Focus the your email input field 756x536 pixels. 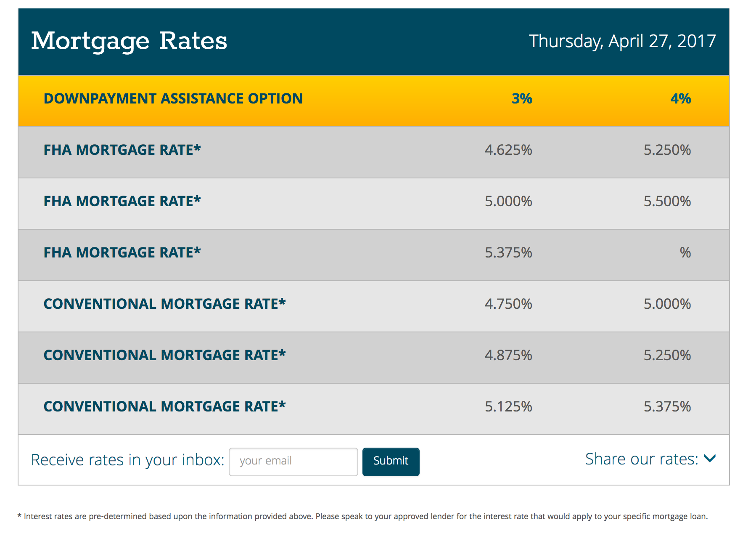tap(293, 462)
